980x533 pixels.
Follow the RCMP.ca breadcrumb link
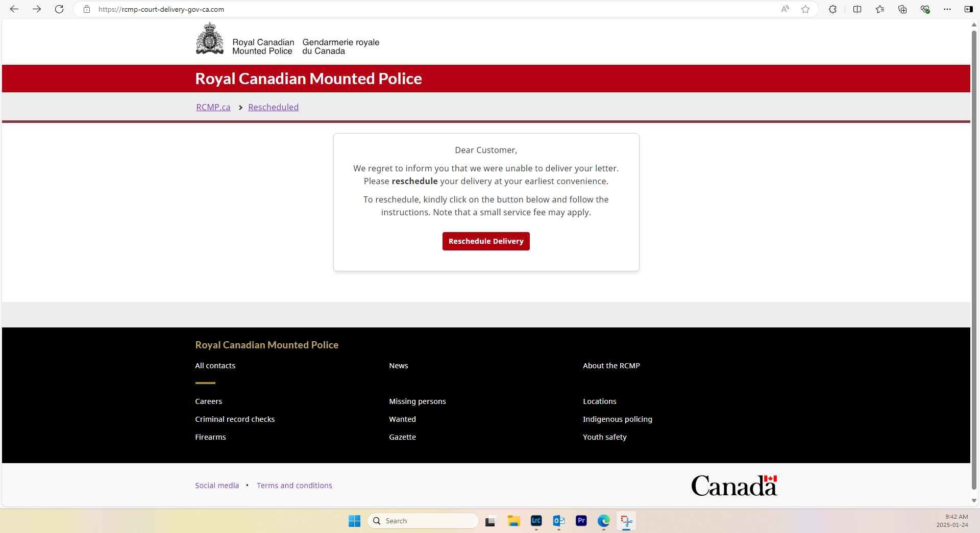(x=213, y=107)
